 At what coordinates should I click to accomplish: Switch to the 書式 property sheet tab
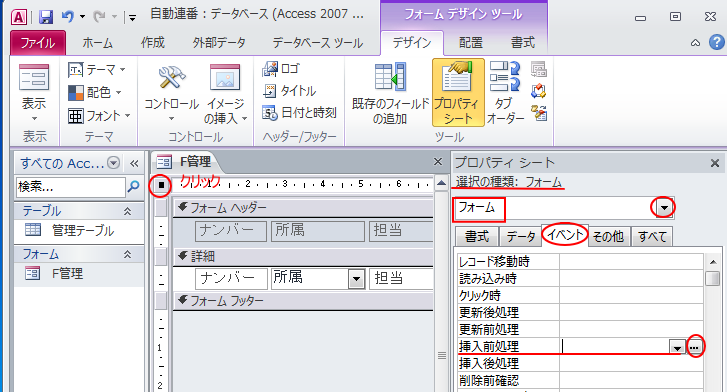coord(477,237)
